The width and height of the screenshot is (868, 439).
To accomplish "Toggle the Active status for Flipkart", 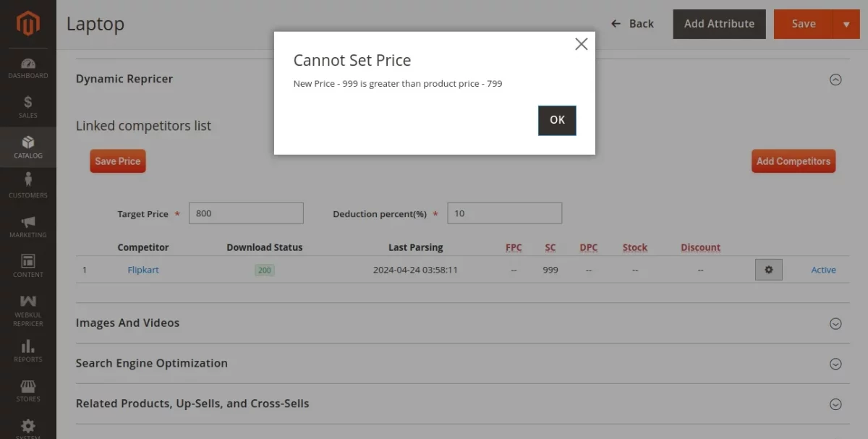I will (x=823, y=269).
